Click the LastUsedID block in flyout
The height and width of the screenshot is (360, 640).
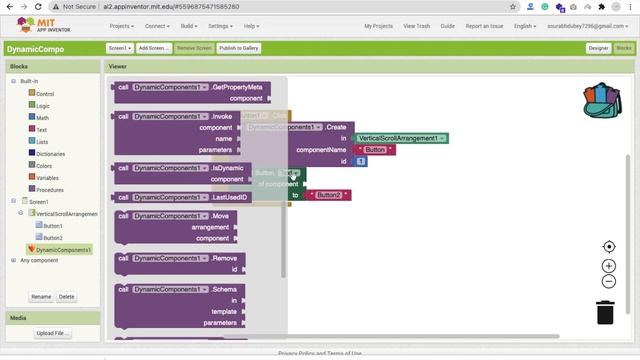(182, 197)
